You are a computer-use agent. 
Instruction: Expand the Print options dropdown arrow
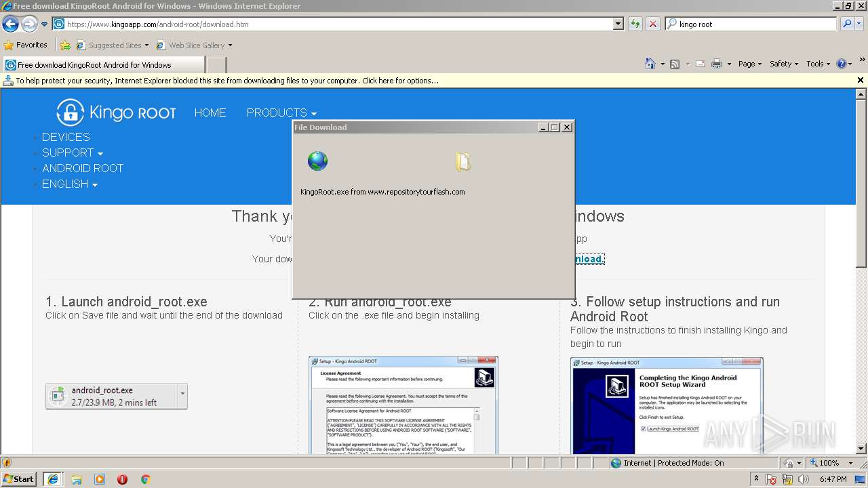(729, 64)
